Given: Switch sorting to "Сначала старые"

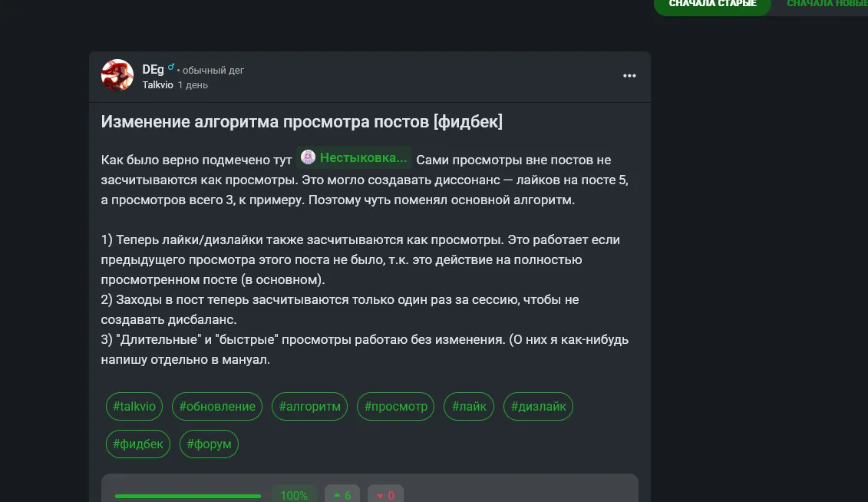Looking at the screenshot, I should point(712,5).
